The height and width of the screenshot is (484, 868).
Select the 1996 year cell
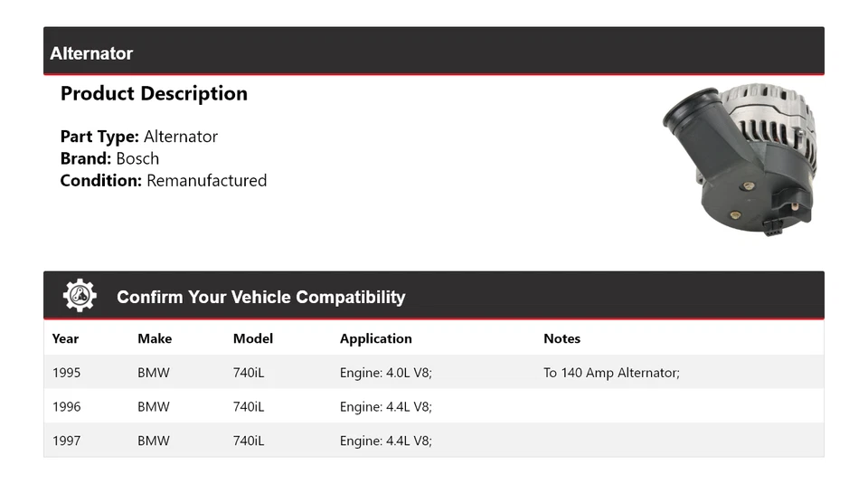(x=66, y=406)
